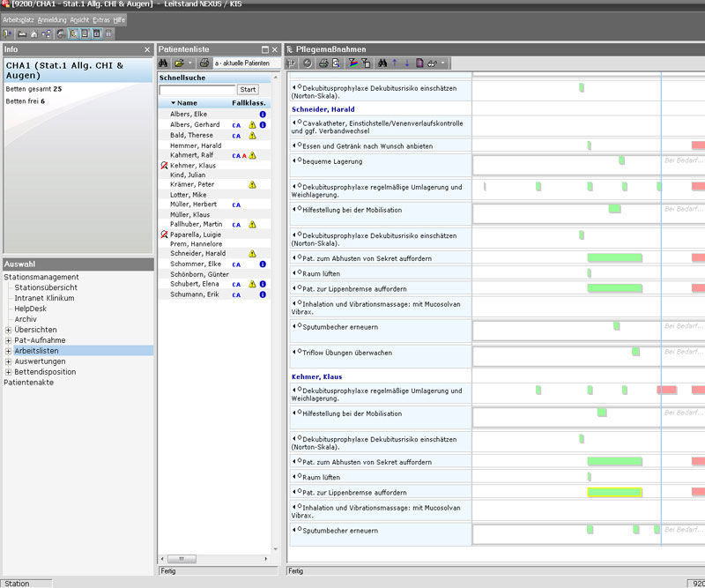
Task: Open the print dialog in Pflegemaßnahmen
Action: point(323,63)
